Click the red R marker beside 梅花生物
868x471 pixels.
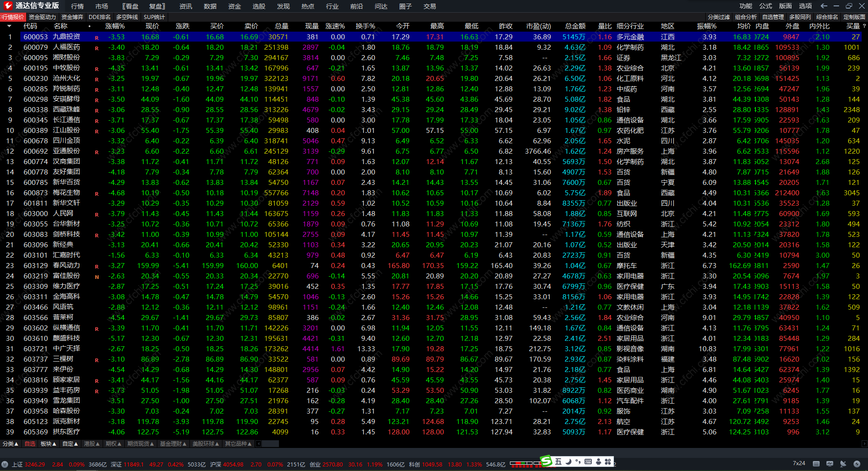tap(97, 193)
